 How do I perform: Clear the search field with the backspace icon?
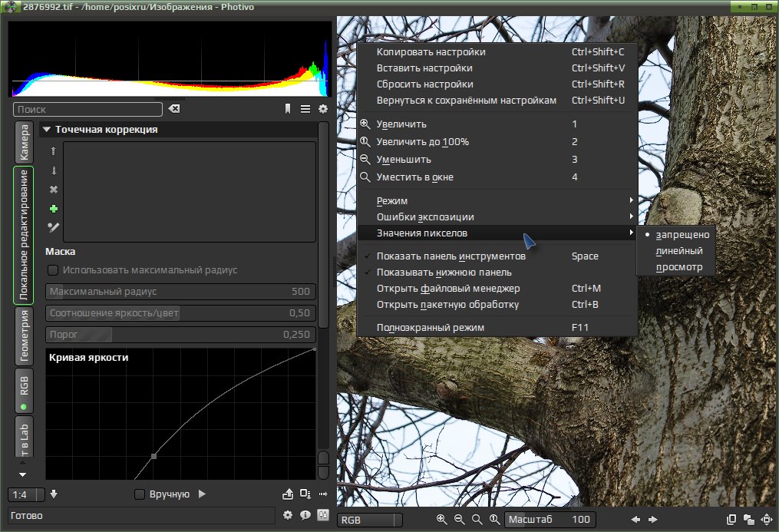click(174, 109)
